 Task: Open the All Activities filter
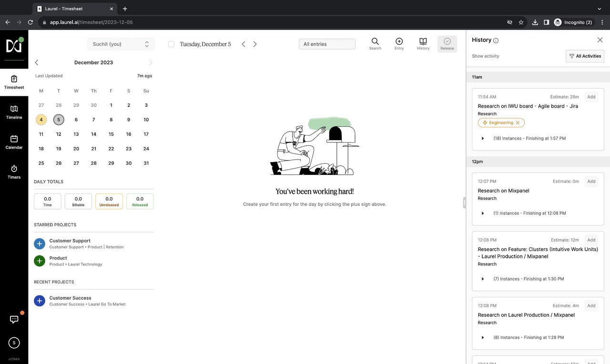pyautogui.click(x=585, y=56)
